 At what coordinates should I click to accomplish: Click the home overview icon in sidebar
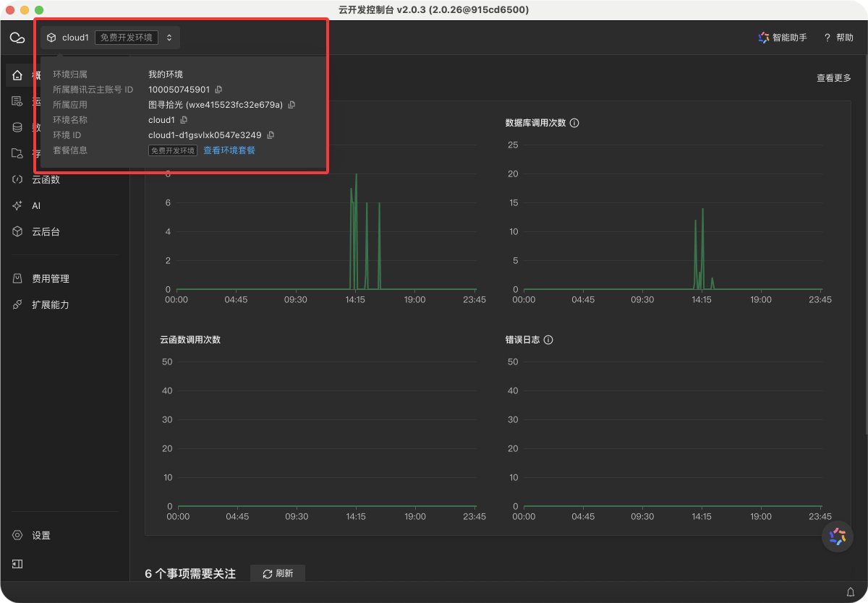click(x=17, y=75)
